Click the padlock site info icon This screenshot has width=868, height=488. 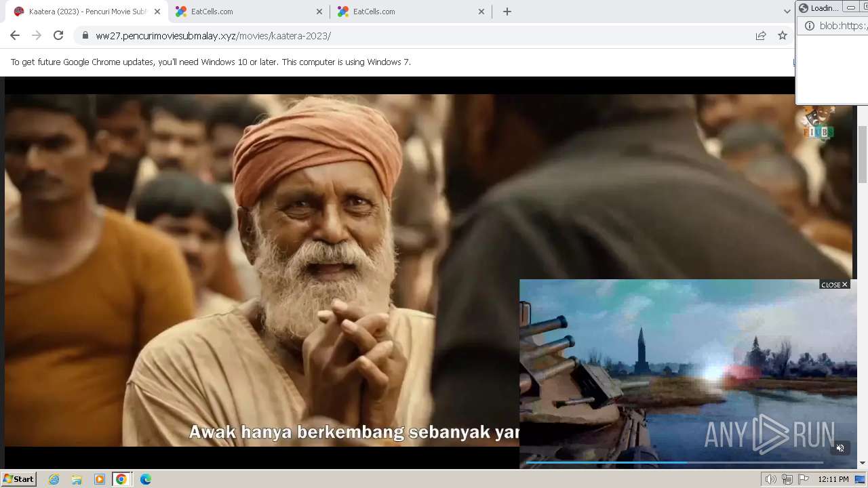85,36
